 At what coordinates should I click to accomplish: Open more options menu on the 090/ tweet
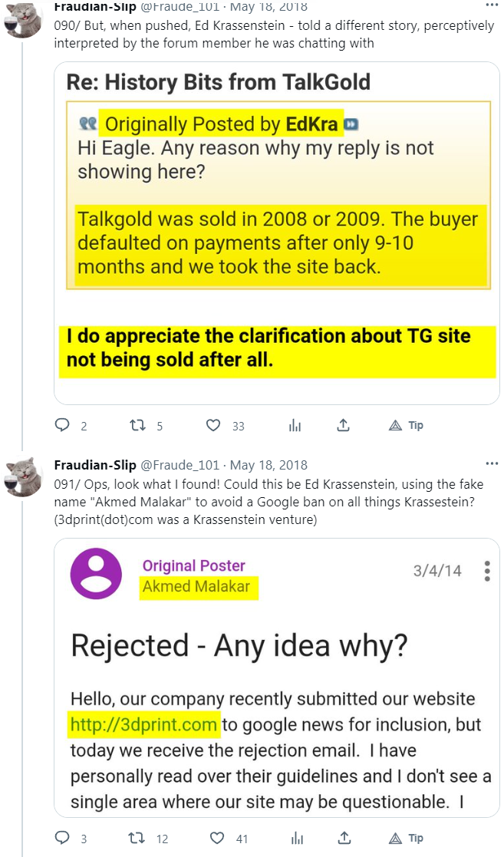[492, 5]
